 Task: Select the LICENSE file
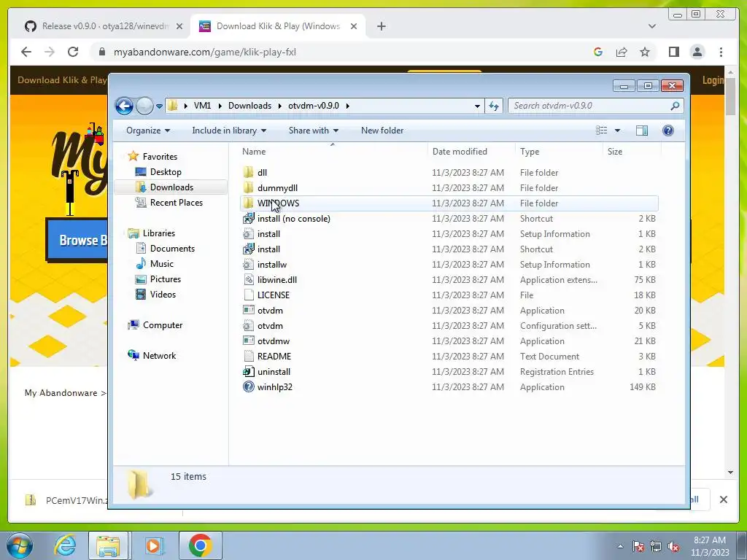click(x=273, y=295)
